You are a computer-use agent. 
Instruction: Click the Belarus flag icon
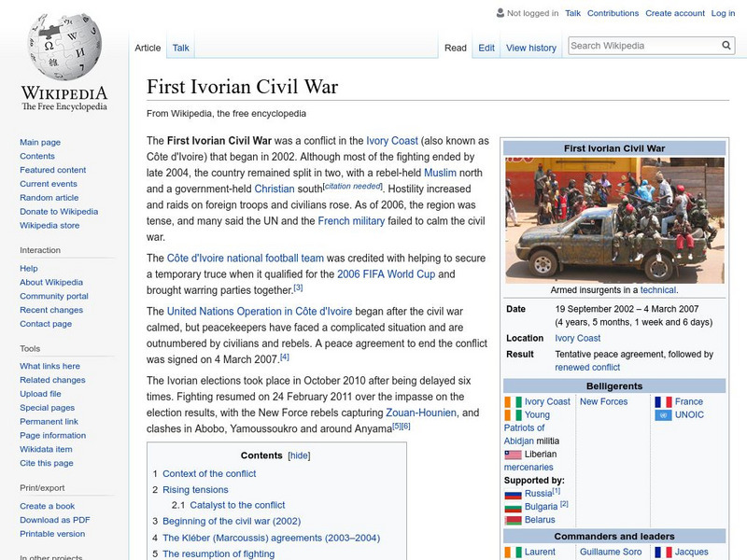point(512,520)
